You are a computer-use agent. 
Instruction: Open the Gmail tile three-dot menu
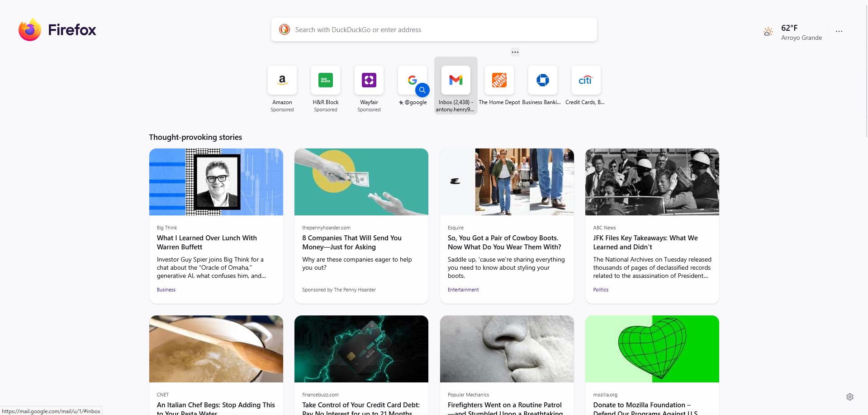coord(515,52)
